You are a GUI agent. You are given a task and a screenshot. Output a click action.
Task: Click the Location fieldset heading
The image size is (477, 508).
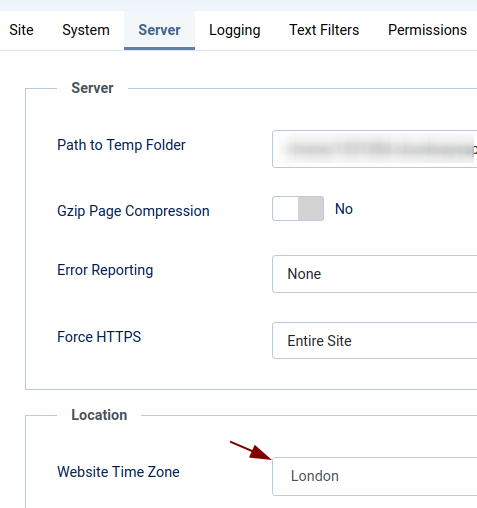tap(99, 415)
